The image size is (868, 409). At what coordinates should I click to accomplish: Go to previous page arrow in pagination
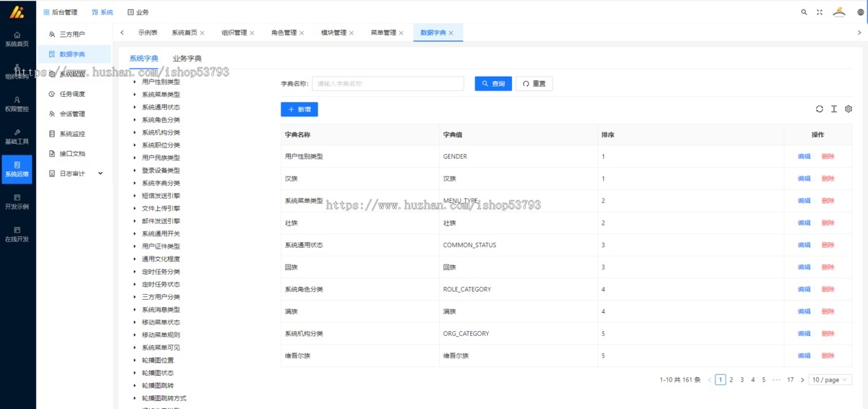click(x=710, y=379)
